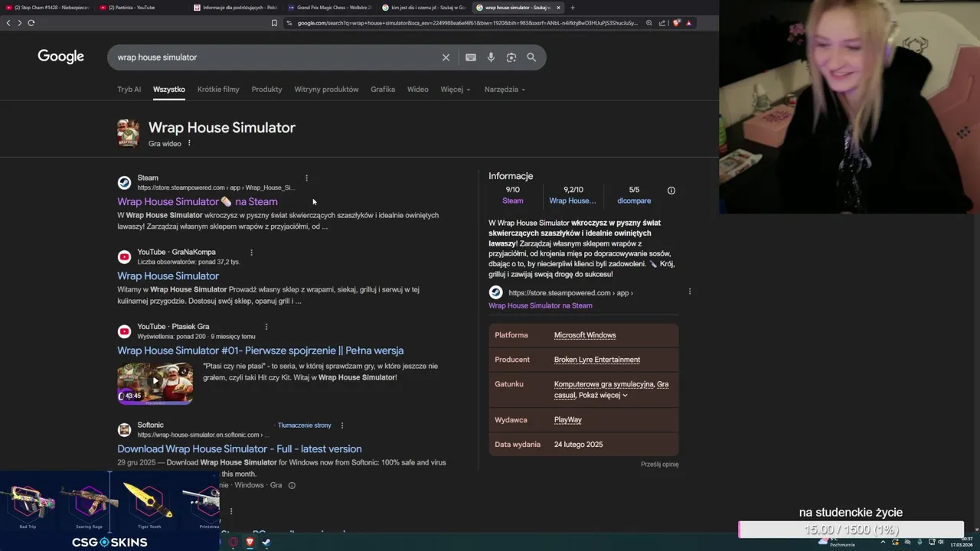Open 'Pierwsze spojrzenie || Pełna wersja' video link

point(260,350)
